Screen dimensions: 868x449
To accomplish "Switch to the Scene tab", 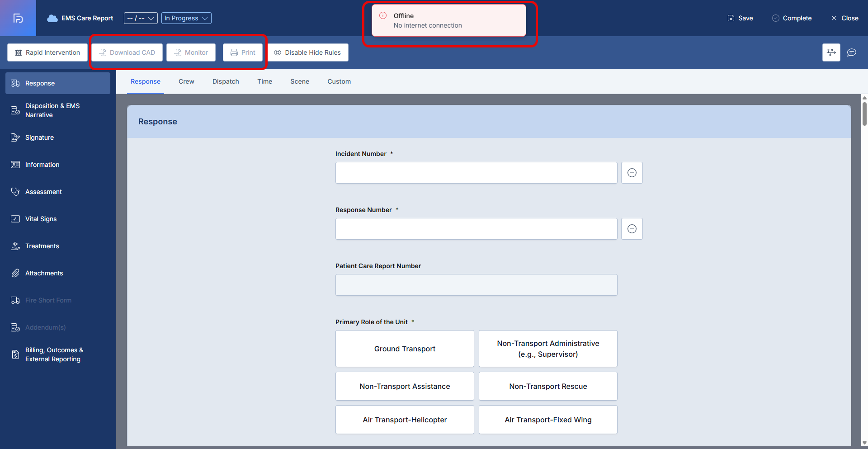I will click(x=300, y=81).
